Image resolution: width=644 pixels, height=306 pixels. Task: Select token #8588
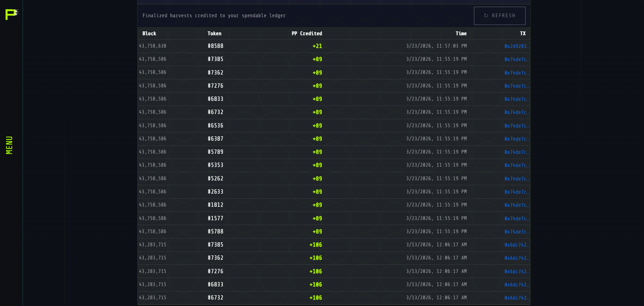point(216,46)
